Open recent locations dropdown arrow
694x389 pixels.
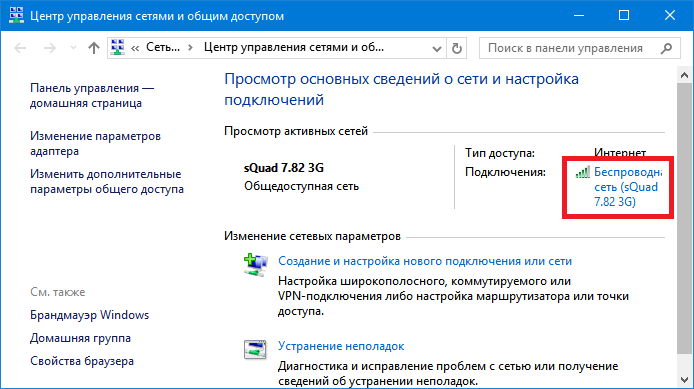click(x=73, y=48)
